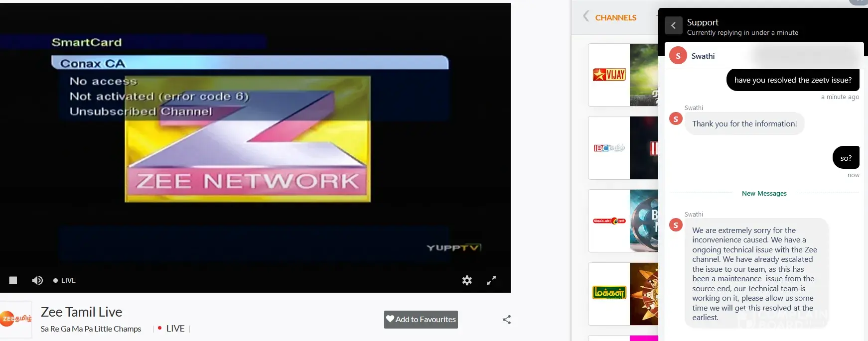868x341 pixels.
Task: Enter fullscreen mode in the player
Action: pyautogui.click(x=491, y=280)
